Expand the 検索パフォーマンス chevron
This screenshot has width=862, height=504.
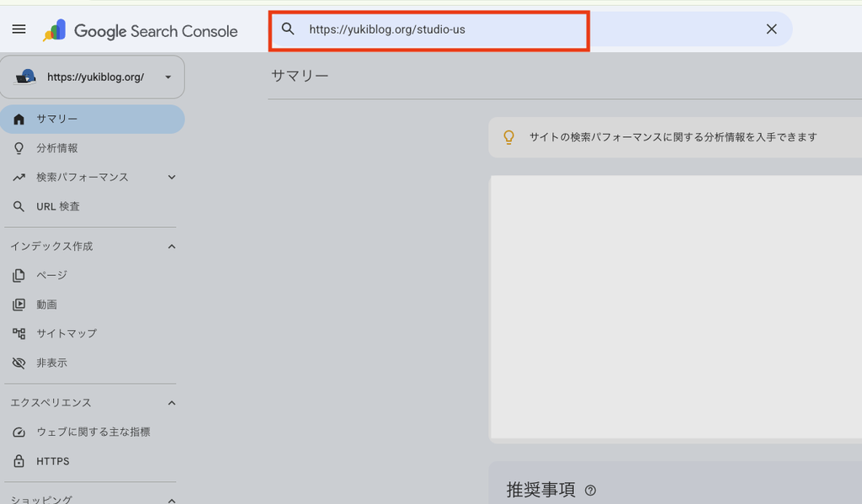[x=172, y=177]
